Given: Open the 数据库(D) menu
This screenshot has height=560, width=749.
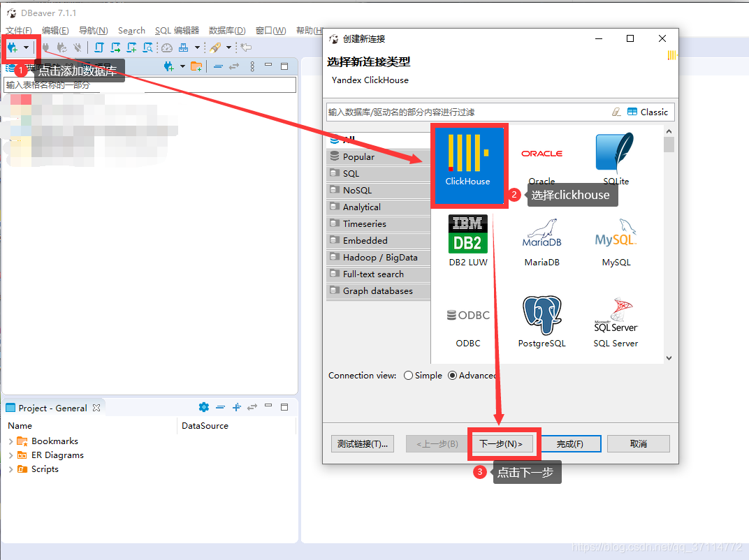Looking at the screenshot, I should point(227,31).
